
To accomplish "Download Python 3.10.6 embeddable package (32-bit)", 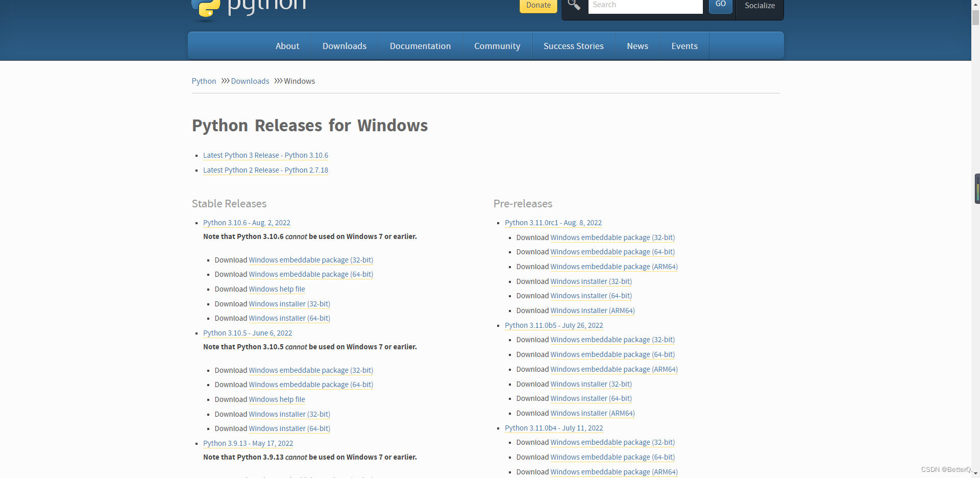I will click(311, 260).
